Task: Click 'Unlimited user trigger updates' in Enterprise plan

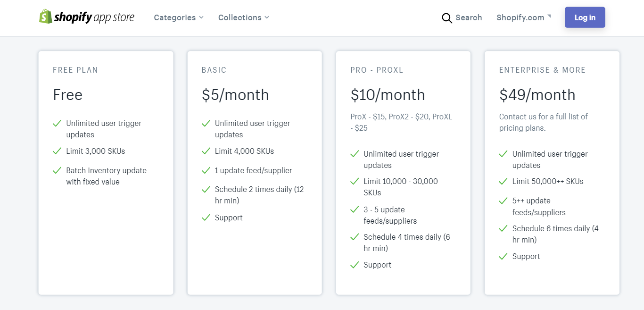Action: (550, 159)
